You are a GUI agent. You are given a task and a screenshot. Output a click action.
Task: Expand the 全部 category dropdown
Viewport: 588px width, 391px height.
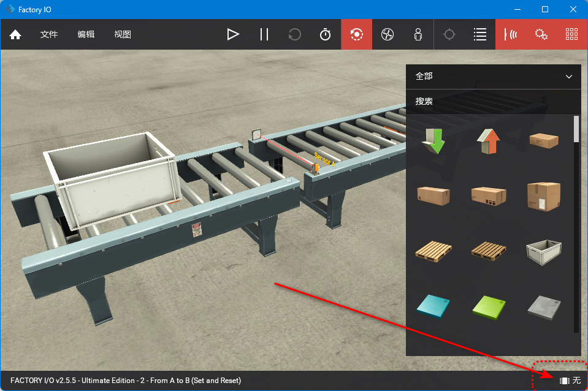[494, 77]
